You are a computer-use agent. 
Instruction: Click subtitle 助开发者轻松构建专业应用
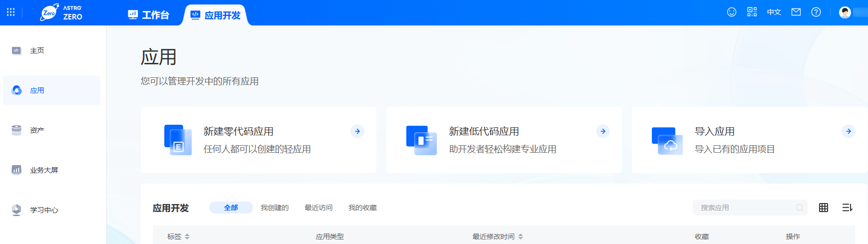[x=503, y=149]
